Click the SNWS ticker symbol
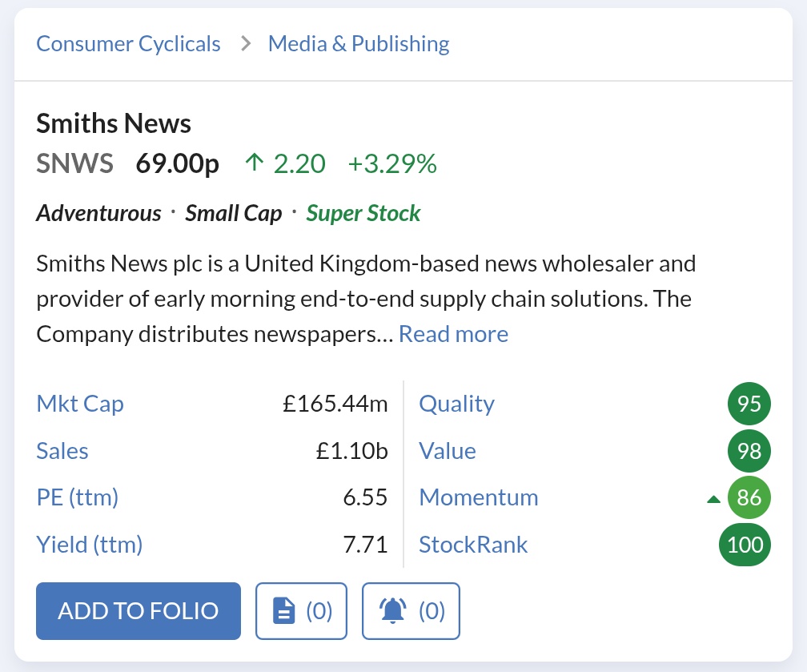Image resolution: width=807 pixels, height=672 pixels. (74, 163)
